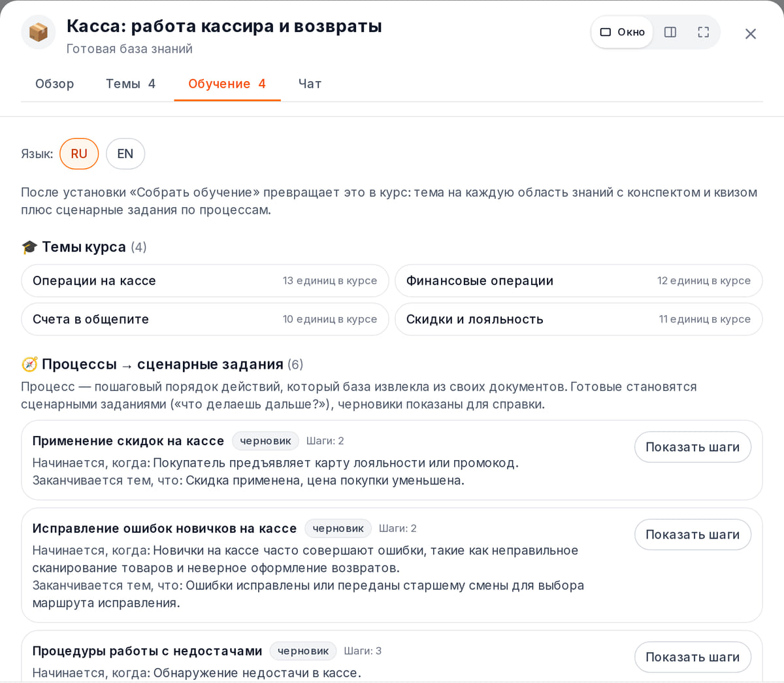The image size is (784, 683).
Task: Click the Темы курса heading
Action: point(84,247)
